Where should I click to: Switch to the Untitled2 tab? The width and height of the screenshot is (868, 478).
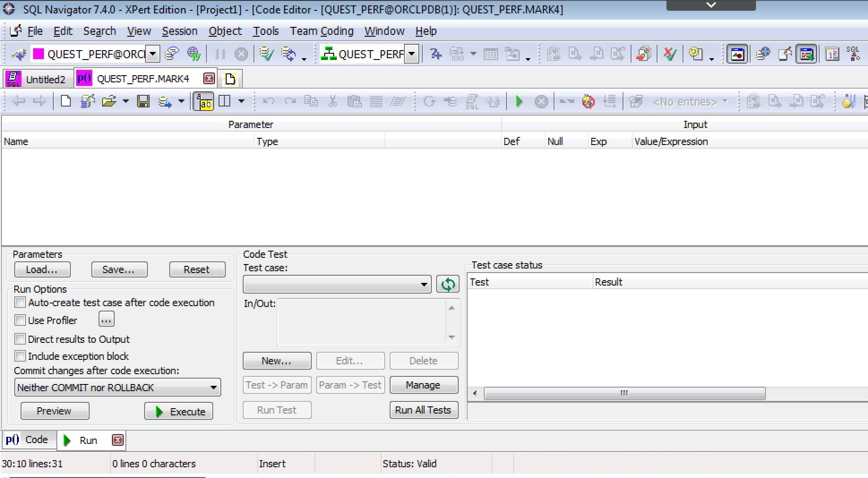[x=38, y=79]
